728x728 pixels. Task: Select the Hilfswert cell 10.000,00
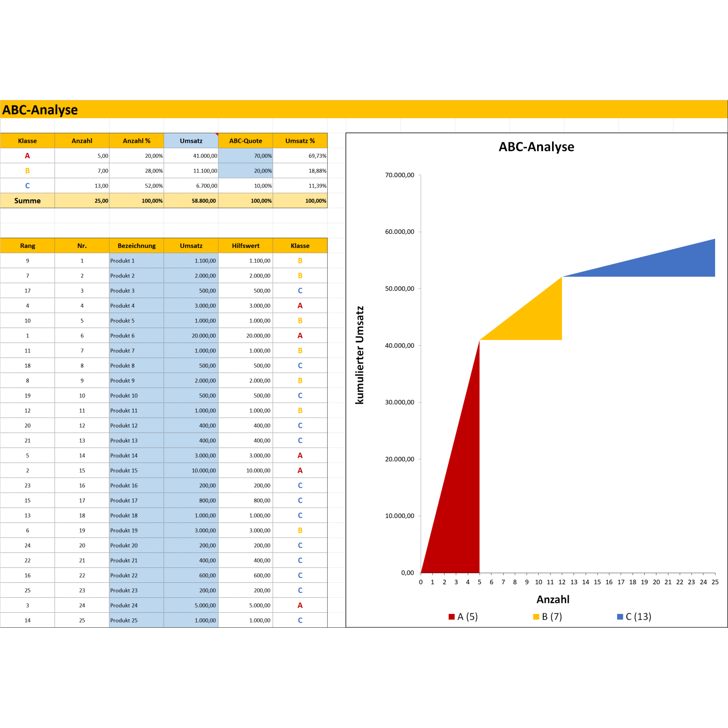click(x=245, y=470)
